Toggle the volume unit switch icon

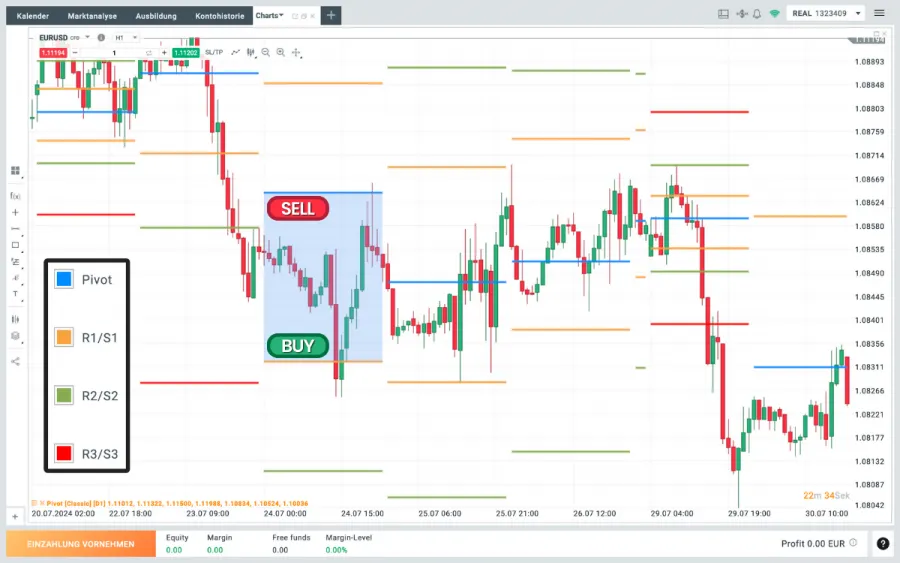[x=149, y=53]
